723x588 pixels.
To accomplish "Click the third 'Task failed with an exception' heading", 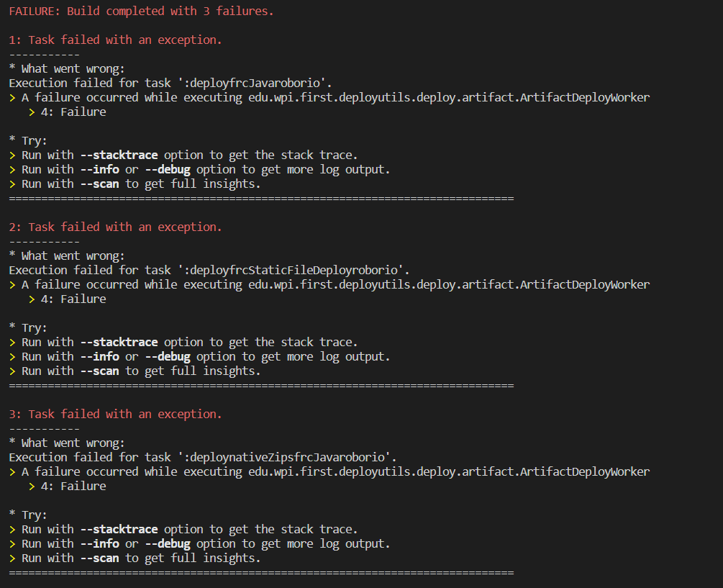I will 115,415.
